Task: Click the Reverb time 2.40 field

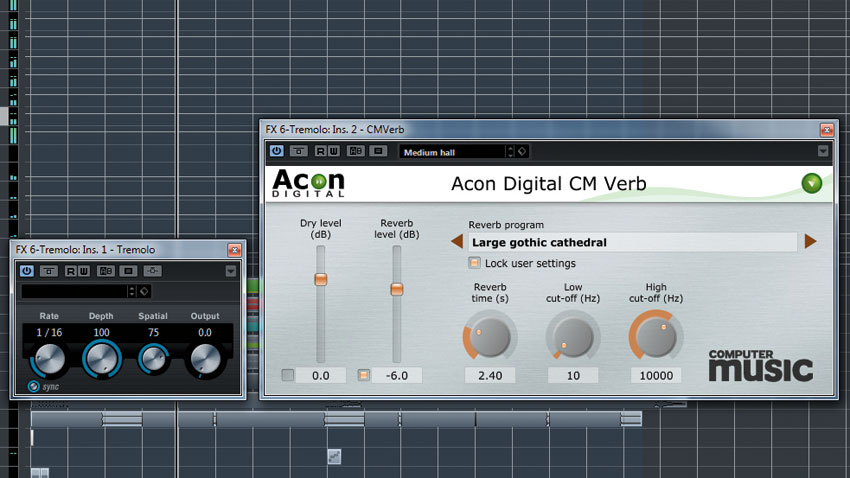Action: tap(490, 376)
